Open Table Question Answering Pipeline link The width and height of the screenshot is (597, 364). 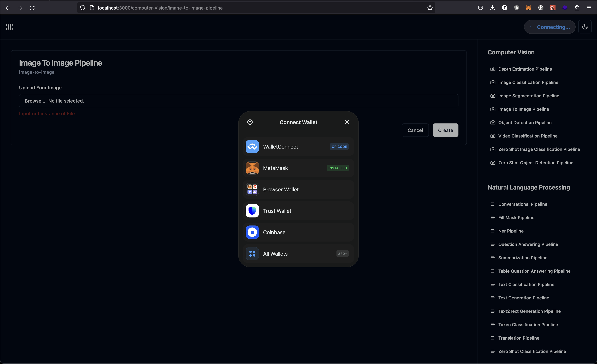[x=534, y=271]
